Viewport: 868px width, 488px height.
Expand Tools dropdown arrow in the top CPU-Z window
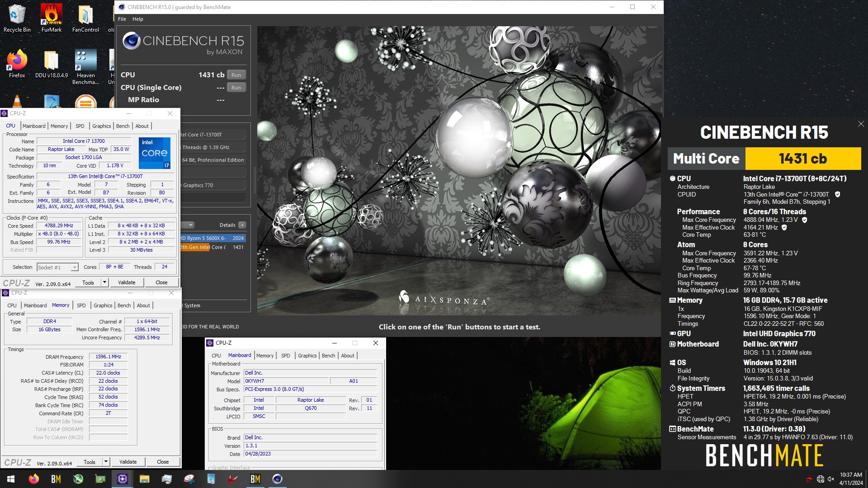104,283
